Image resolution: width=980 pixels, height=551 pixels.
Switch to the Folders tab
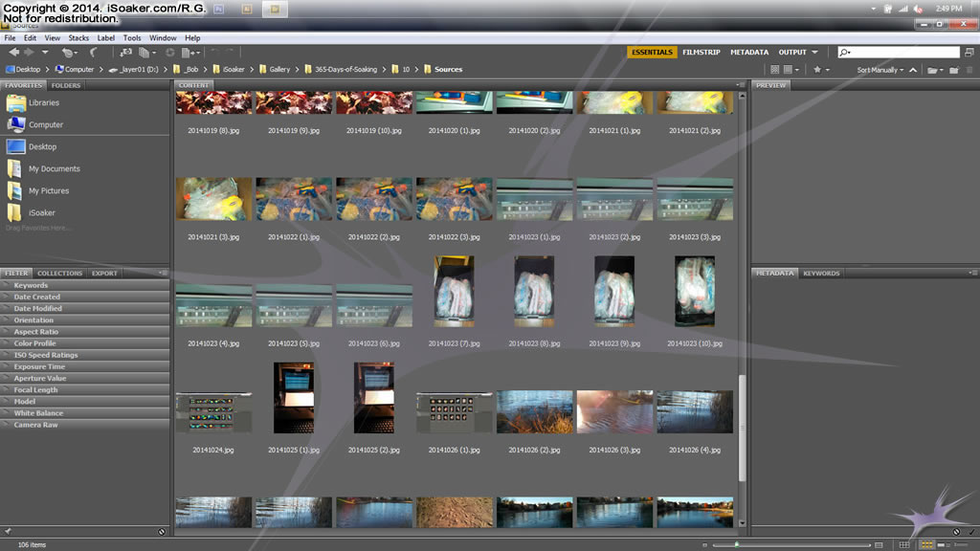coord(66,85)
